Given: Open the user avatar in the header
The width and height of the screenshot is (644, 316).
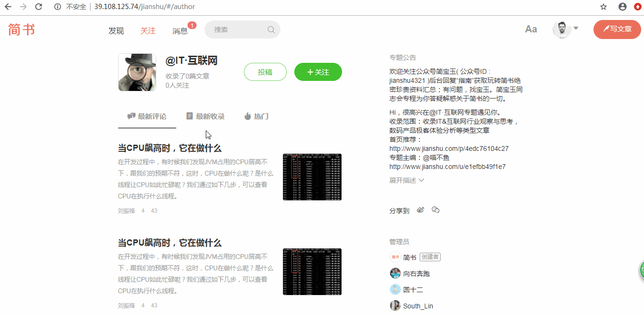Looking at the screenshot, I should tap(562, 30).
